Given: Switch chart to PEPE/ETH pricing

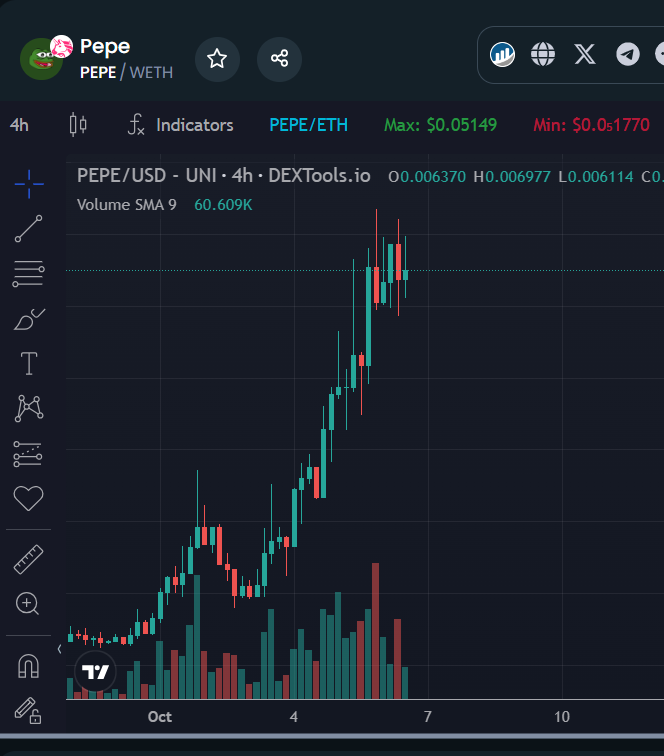Looking at the screenshot, I should click(x=309, y=125).
